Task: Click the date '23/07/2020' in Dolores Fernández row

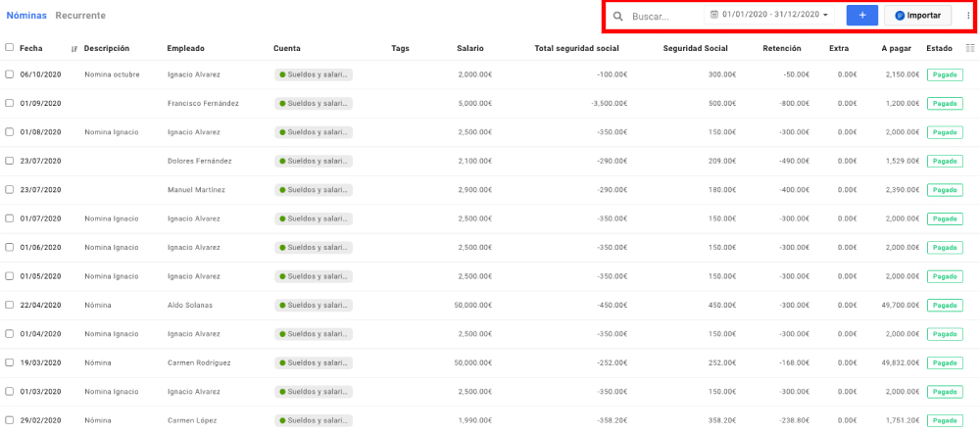Action: coord(40,161)
